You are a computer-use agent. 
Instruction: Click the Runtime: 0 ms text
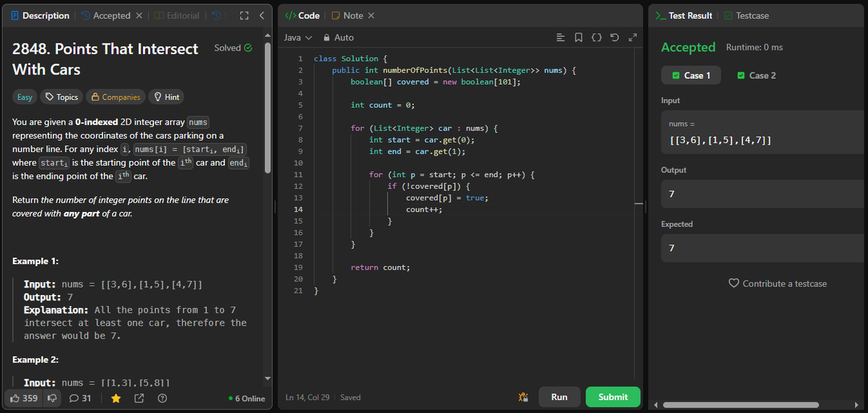point(754,48)
